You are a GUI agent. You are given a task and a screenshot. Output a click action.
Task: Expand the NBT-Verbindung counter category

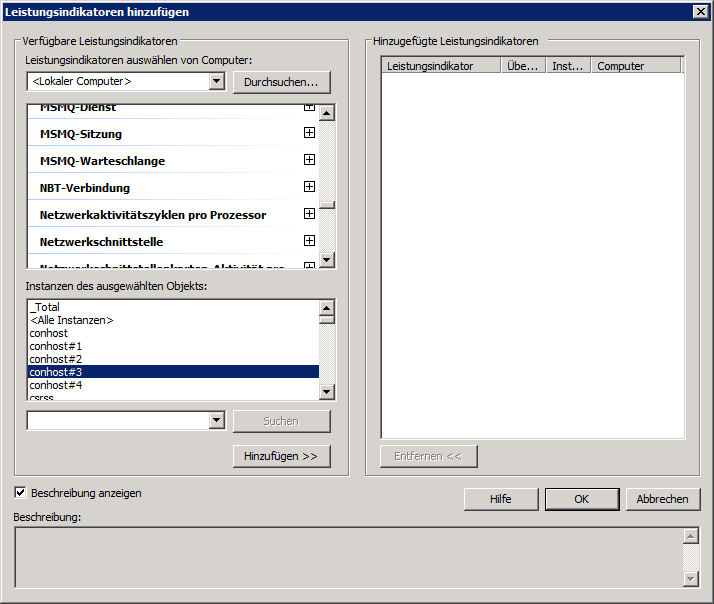pyautogui.click(x=309, y=187)
